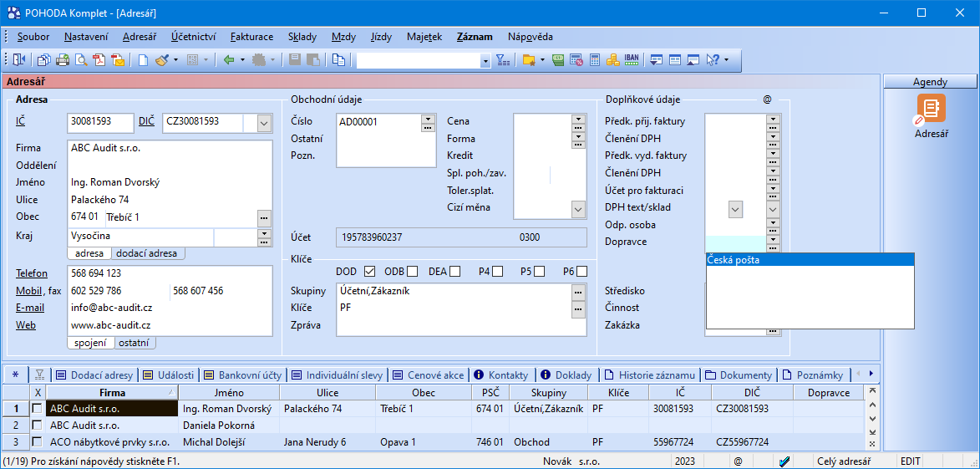Image resolution: width=980 pixels, height=469 pixels.
Task: Open the Číslo field dropdown arrow
Action: (428, 118)
